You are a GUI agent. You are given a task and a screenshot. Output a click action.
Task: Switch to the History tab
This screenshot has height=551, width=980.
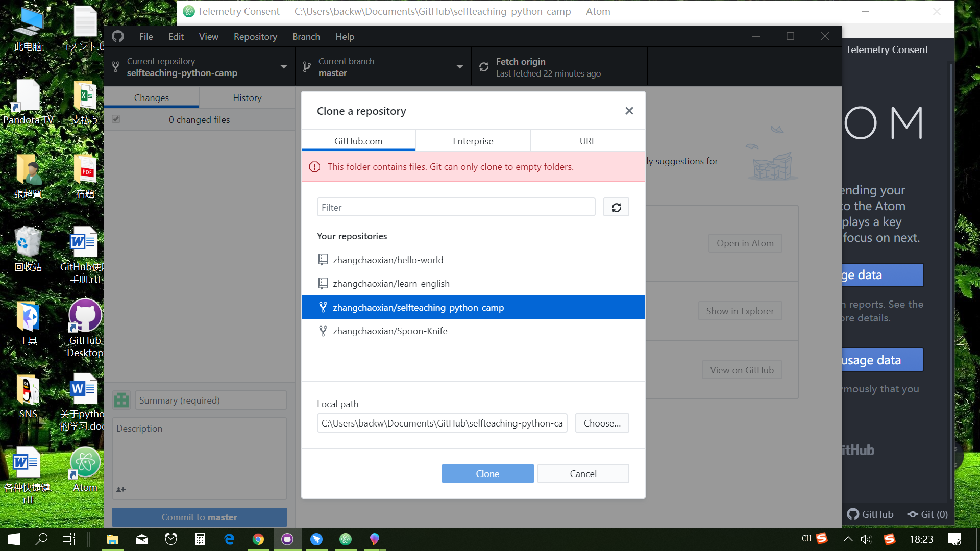click(x=247, y=97)
